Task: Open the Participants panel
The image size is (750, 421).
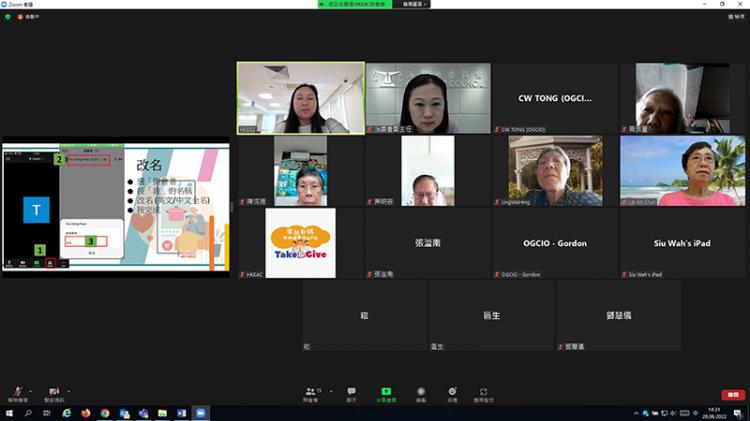Action: pos(314,392)
